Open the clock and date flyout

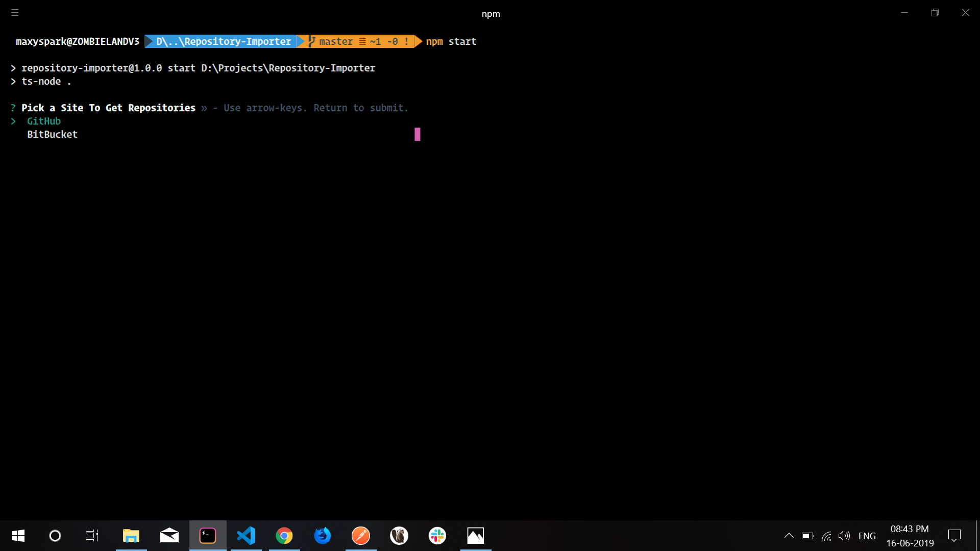click(910, 536)
